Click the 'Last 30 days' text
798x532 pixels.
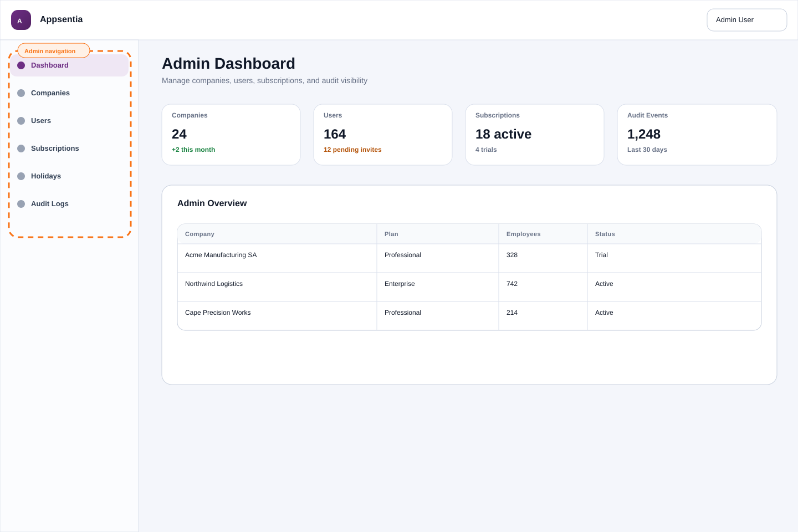(647, 150)
